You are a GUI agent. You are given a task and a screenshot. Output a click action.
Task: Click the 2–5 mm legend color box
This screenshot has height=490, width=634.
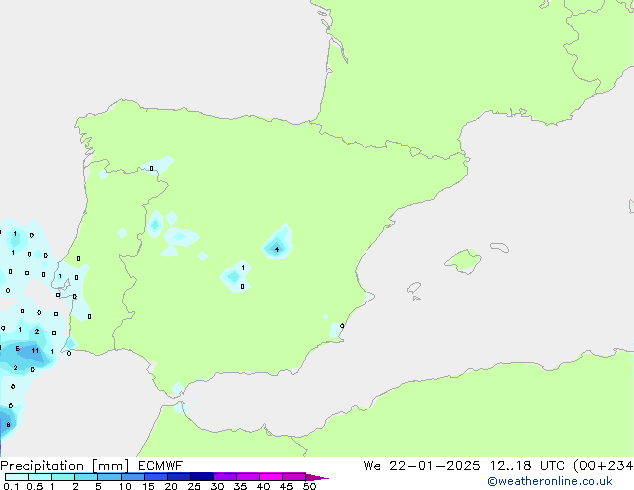click(86, 477)
